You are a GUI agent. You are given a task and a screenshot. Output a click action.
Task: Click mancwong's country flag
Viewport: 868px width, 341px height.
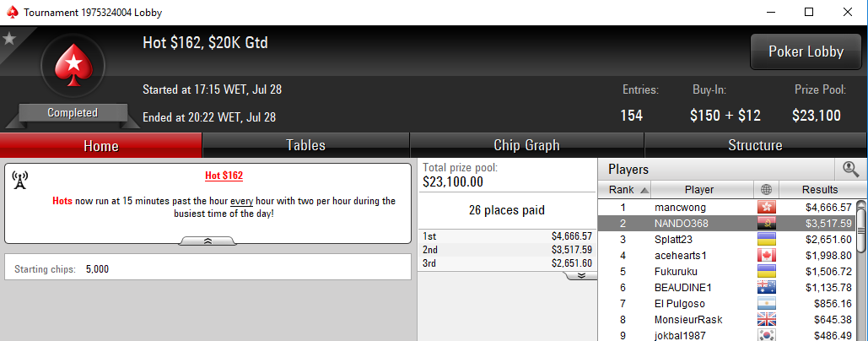click(766, 208)
